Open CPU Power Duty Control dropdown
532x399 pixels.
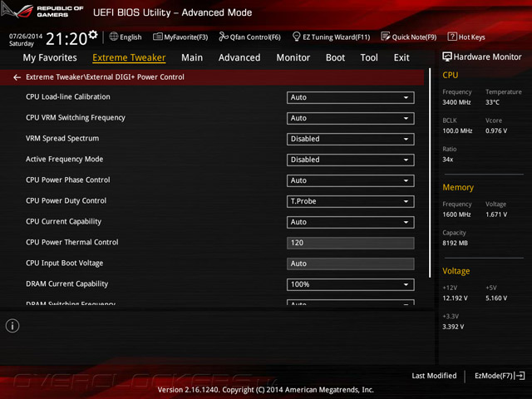coord(351,201)
